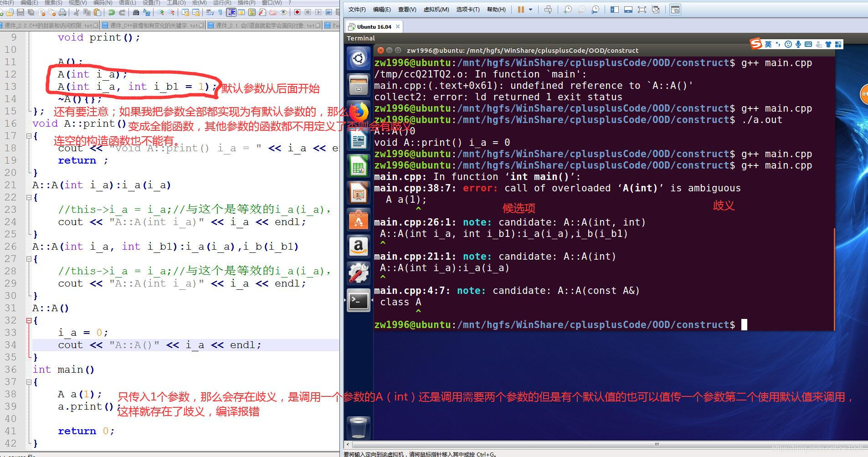Close the Ubuntu 16.04 VM tab

(398, 26)
